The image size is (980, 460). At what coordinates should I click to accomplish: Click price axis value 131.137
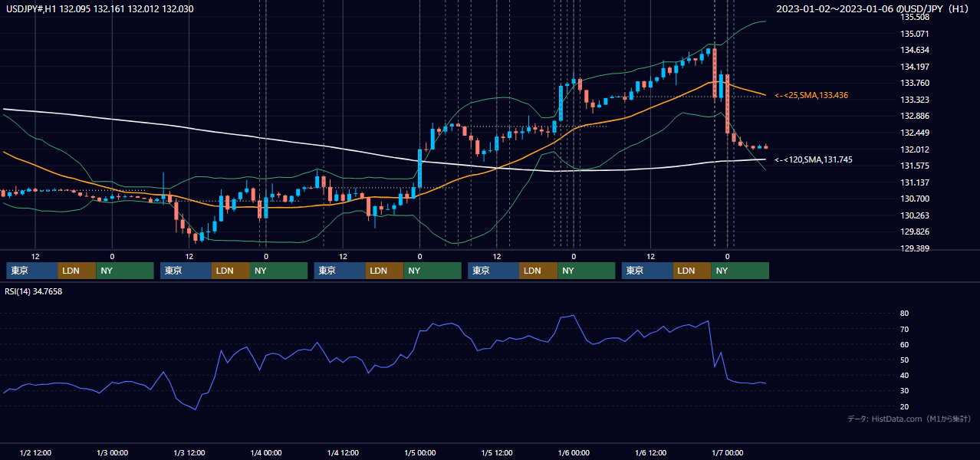[x=915, y=183]
